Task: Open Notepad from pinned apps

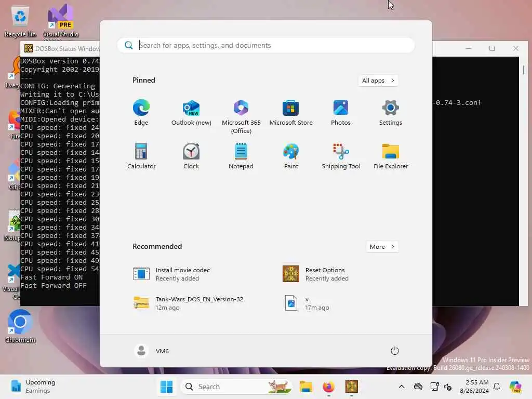Action: (241, 156)
